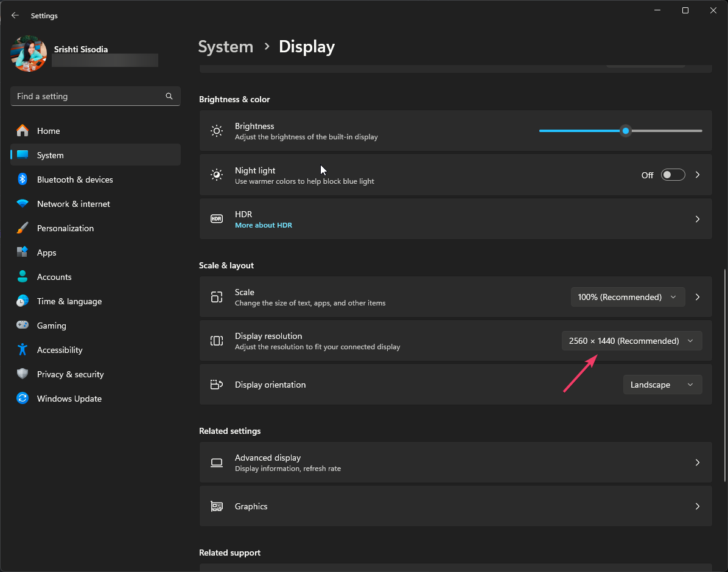Click the Brightness & color section heading
The image size is (728, 572).
pyautogui.click(x=234, y=99)
